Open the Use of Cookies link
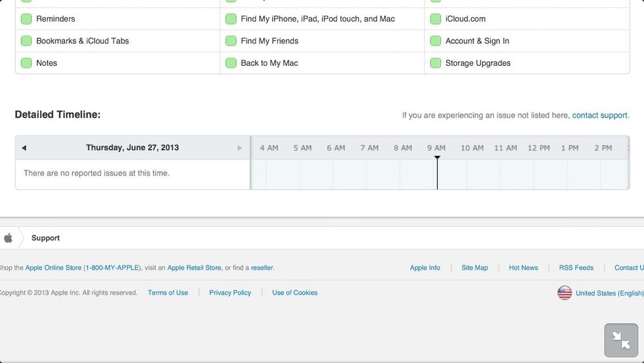644x363 pixels. tap(295, 293)
